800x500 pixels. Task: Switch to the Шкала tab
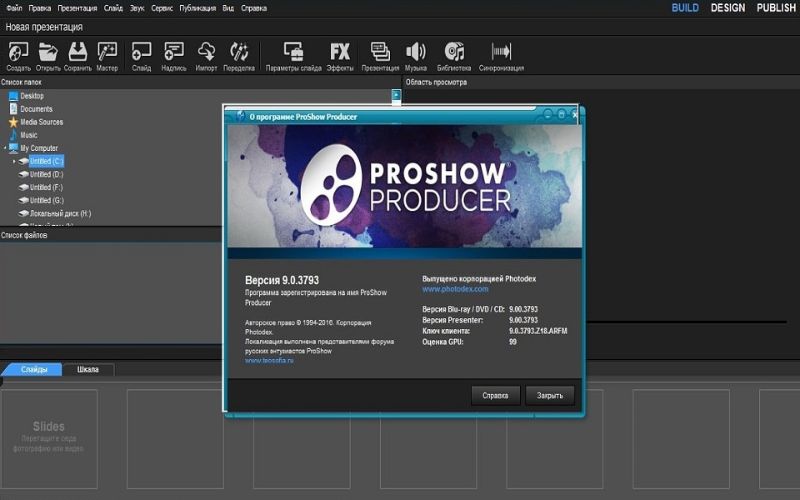pos(88,370)
